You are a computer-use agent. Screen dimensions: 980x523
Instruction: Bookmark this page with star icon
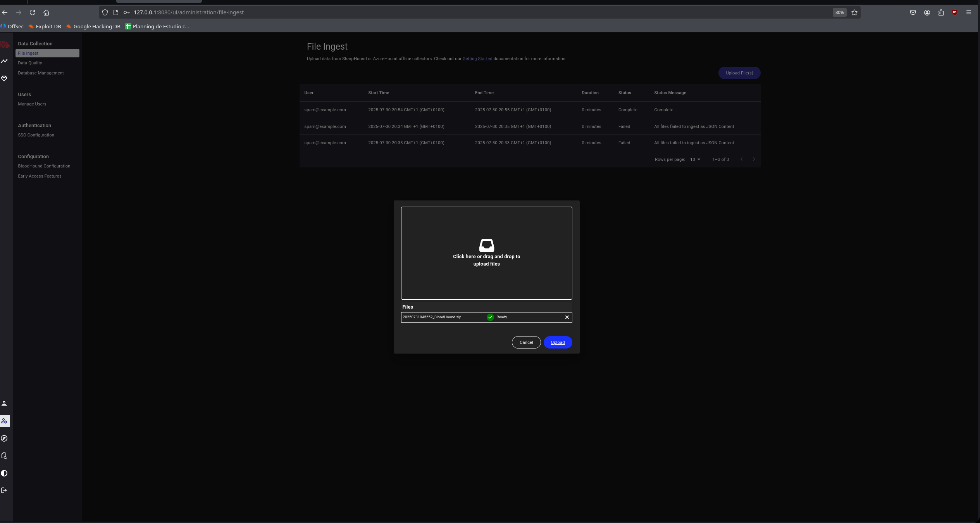(854, 12)
